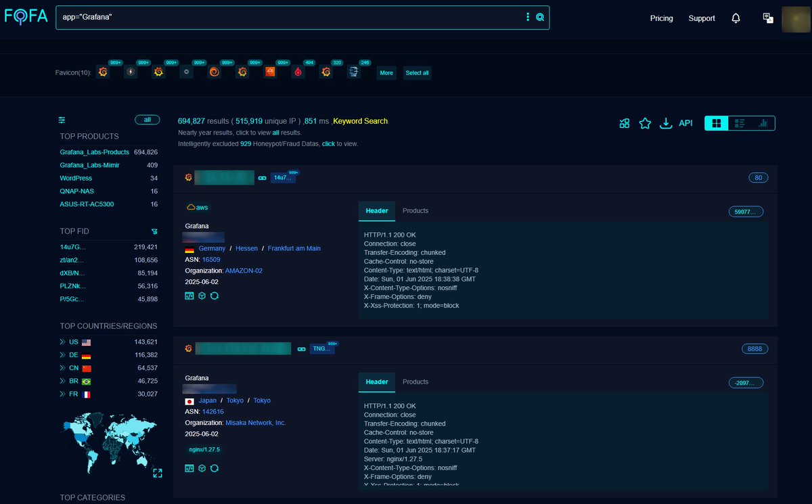Select the lightning bolt favicon filter
This screenshot has width=812, height=504.
coord(131,72)
